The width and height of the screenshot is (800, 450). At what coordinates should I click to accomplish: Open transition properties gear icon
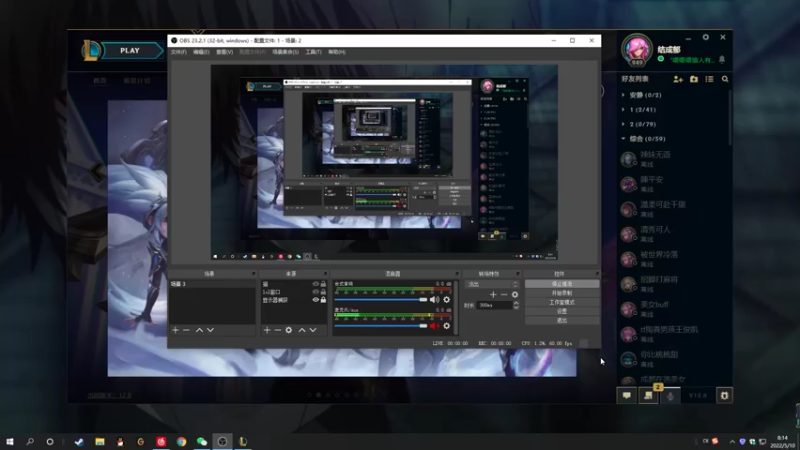pyautogui.click(x=515, y=294)
